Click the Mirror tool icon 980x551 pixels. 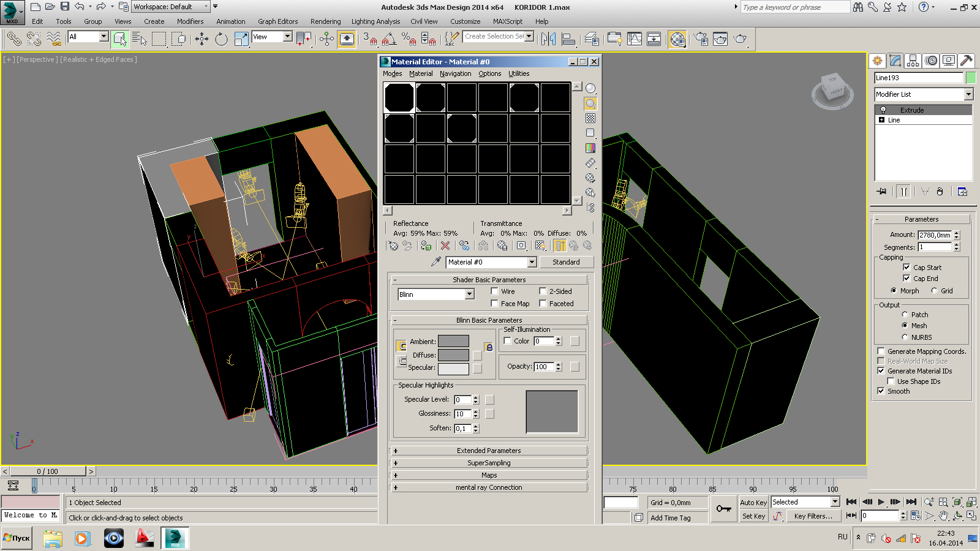(549, 39)
